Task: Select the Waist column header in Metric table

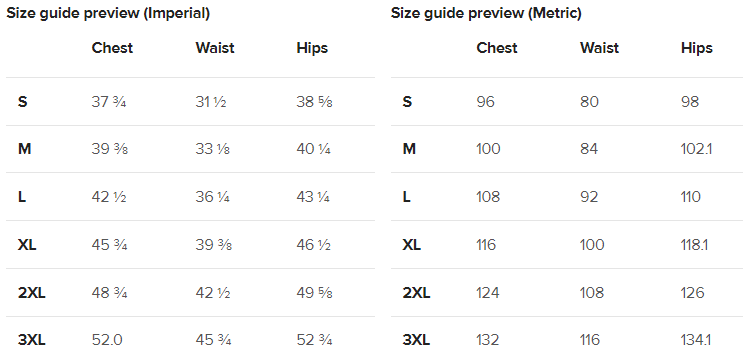Action: point(599,48)
